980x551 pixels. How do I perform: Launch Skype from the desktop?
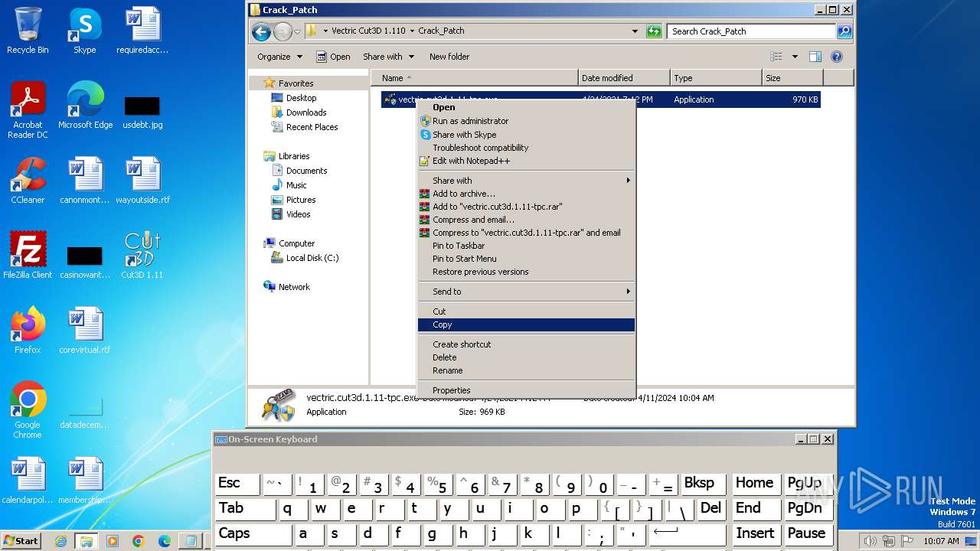(x=84, y=31)
